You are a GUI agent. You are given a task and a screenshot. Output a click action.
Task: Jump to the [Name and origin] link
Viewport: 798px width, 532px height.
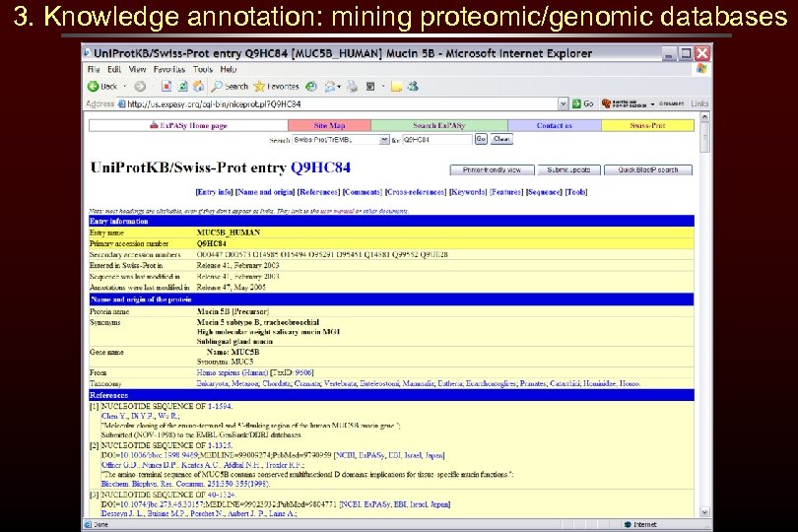265,192
